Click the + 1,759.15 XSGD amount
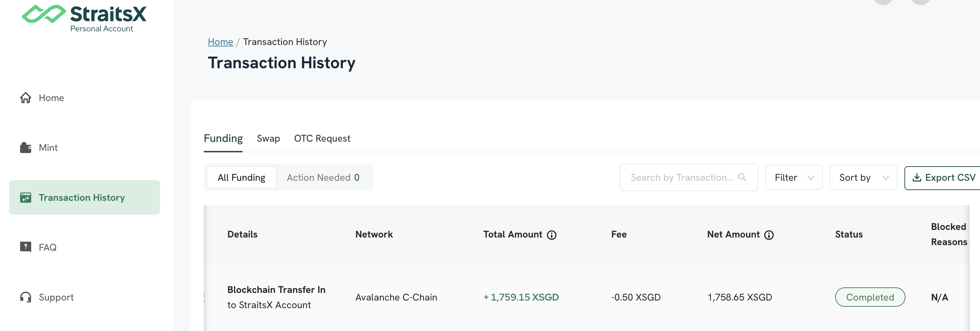This screenshot has width=980, height=331. pos(521,297)
